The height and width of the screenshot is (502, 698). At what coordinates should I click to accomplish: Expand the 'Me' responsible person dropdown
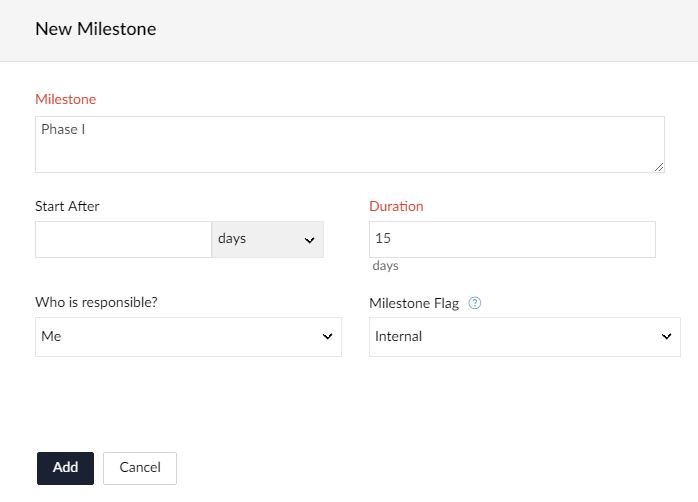(x=188, y=337)
